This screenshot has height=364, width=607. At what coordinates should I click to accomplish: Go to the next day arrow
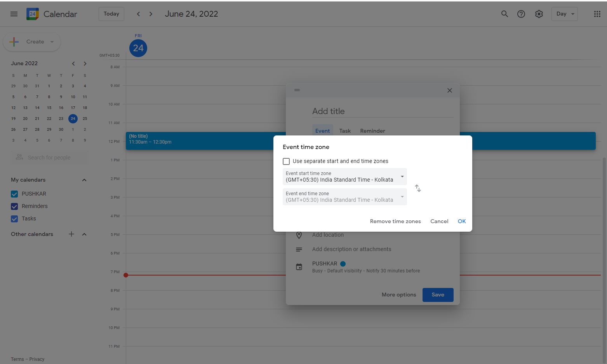click(x=151, y=14)
